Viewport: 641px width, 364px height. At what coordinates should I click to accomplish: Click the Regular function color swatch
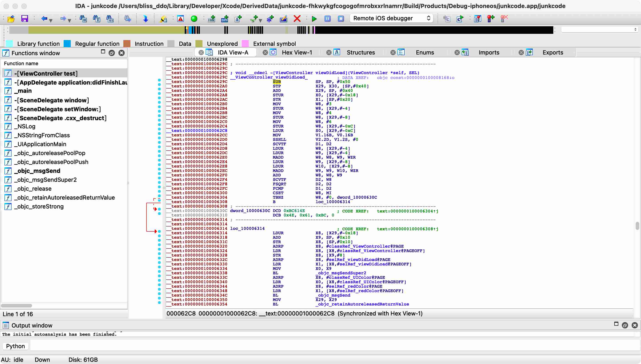pos(67,44)
